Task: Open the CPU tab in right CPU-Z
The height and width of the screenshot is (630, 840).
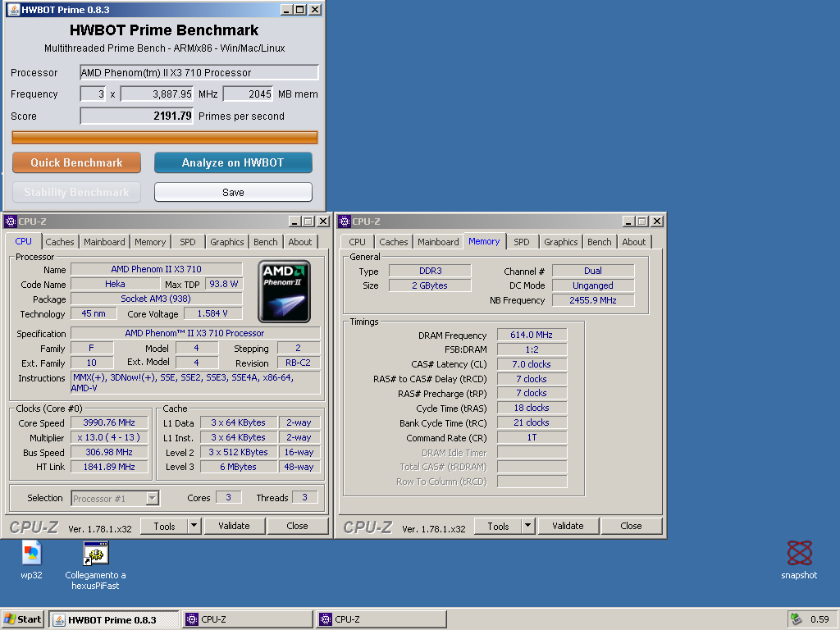Action: click(358, 242)
